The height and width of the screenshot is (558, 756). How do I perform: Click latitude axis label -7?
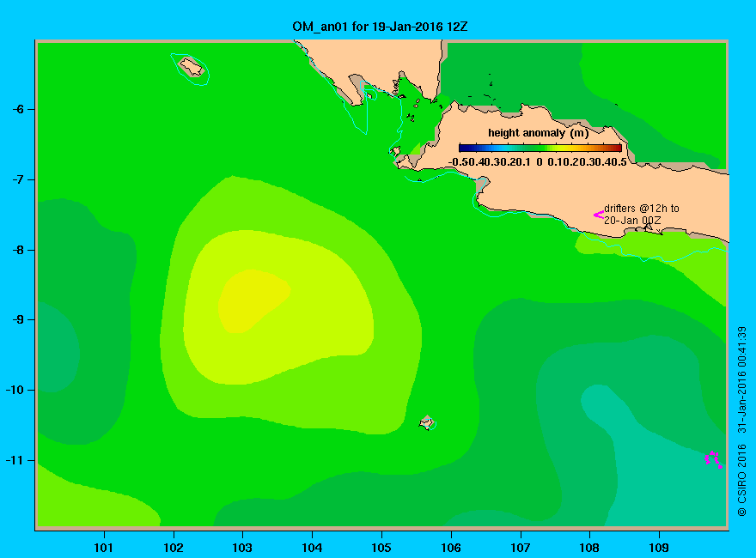[x=18, y=179]
